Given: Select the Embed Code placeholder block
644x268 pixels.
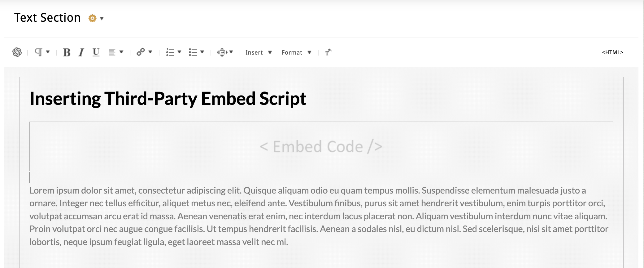Looking at the screenshot, I should [x=321, y=146].
